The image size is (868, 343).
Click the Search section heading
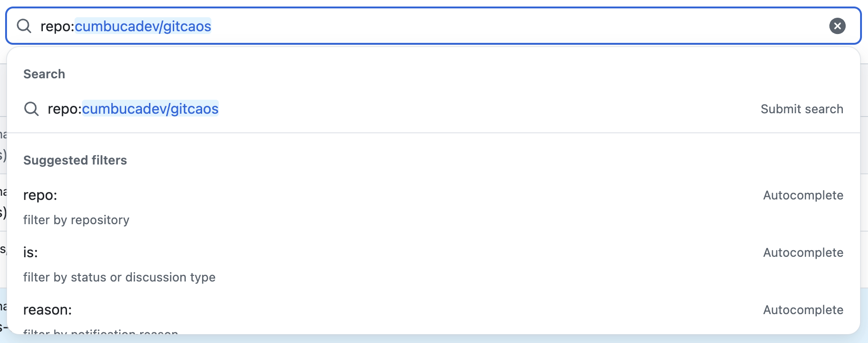coord(44,74)
